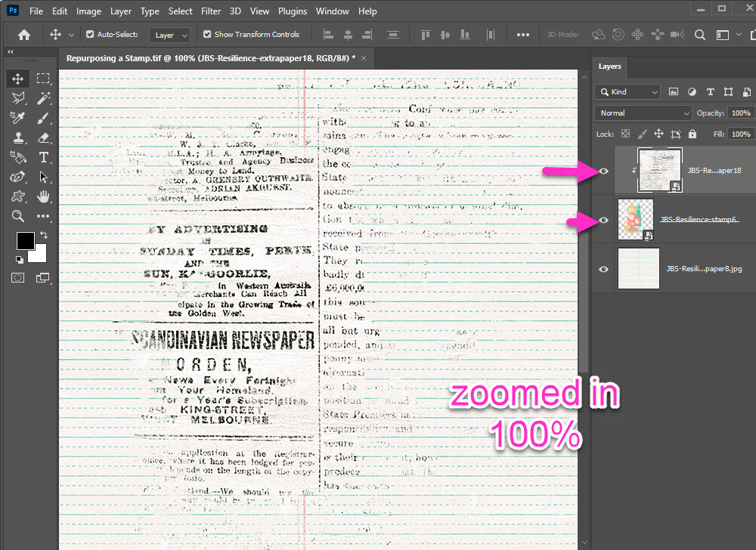Image resolution: width=756 pixels, height=550 pixels.
Task: Select the Move tool in the toolbox
Action: pyautogui.click(x=18, y=79)
